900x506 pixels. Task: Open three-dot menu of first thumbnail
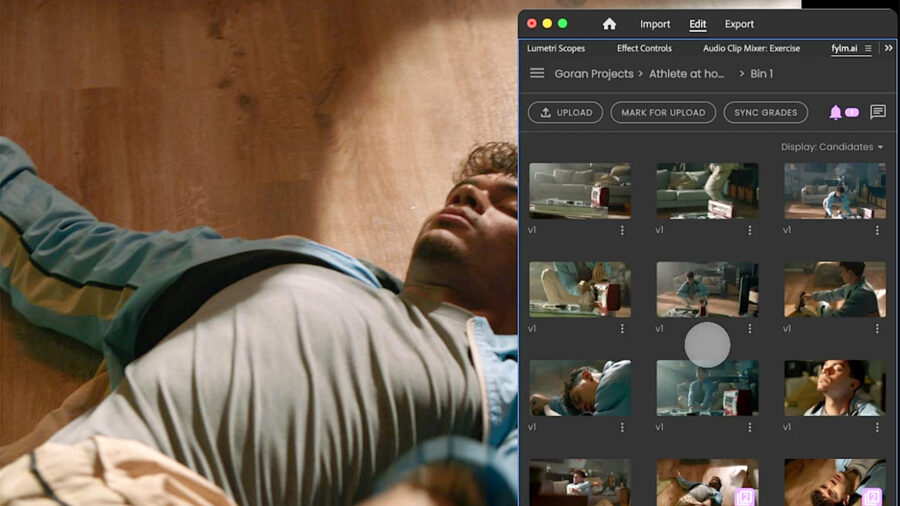pos(622,230)
